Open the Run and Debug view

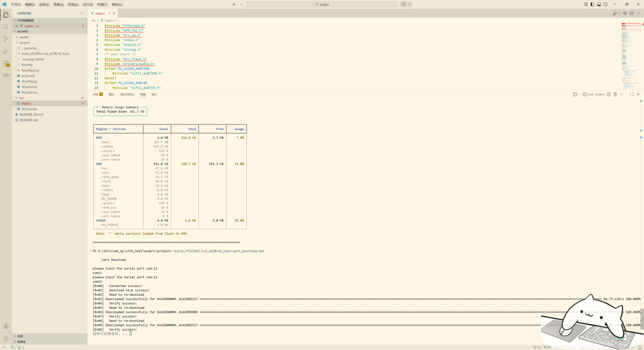point(6,51)
